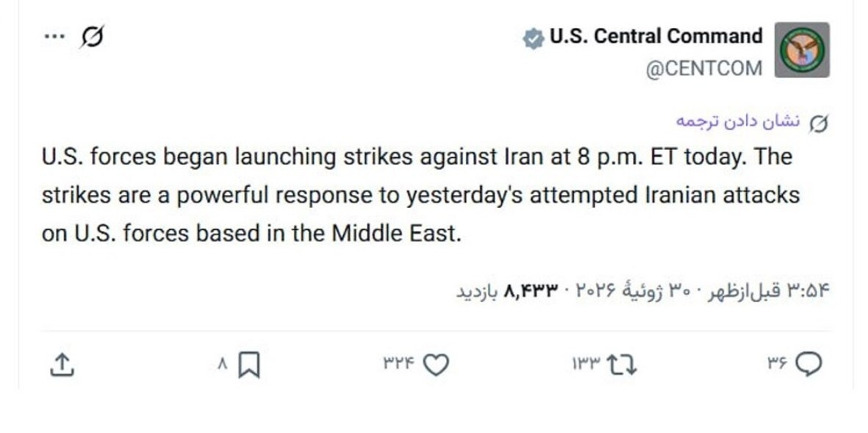Open the three-dot more options menu
The height and width of the screenshot is (433, 868).
[54, 37]
